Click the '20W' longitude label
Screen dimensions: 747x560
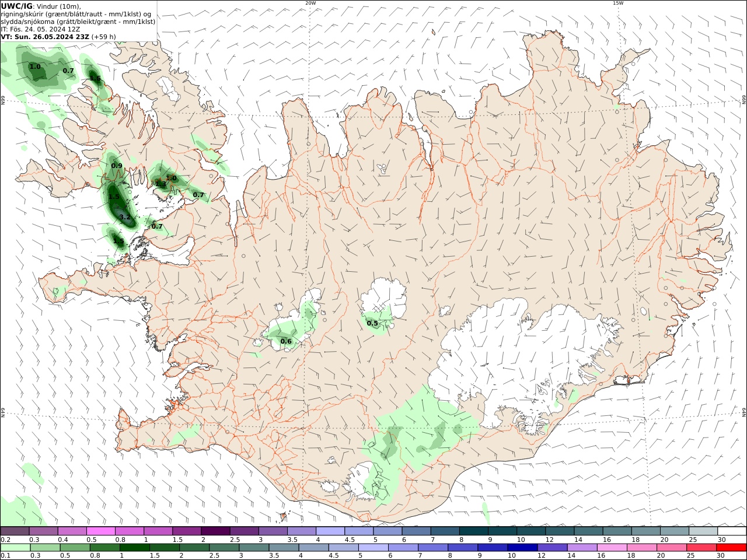(310, 3)
